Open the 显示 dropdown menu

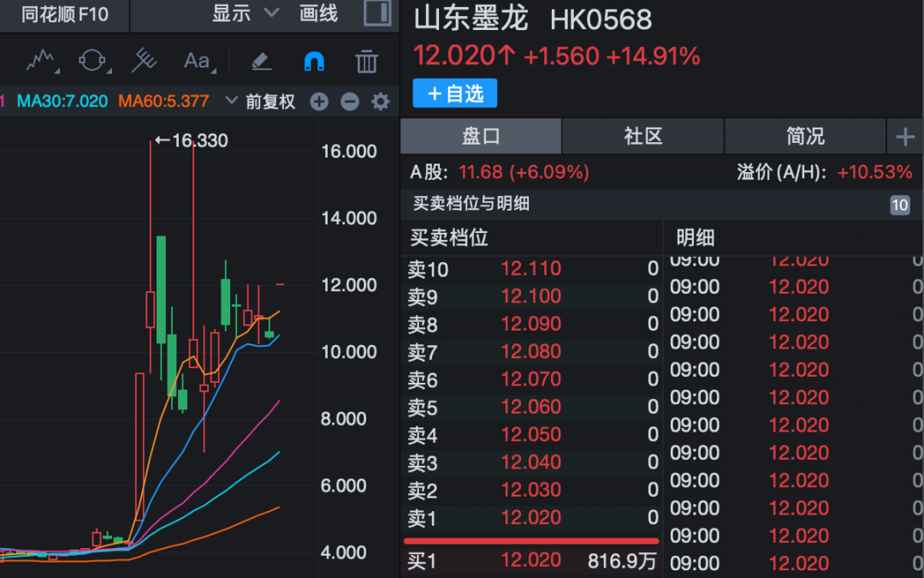[x=245, y=14]
